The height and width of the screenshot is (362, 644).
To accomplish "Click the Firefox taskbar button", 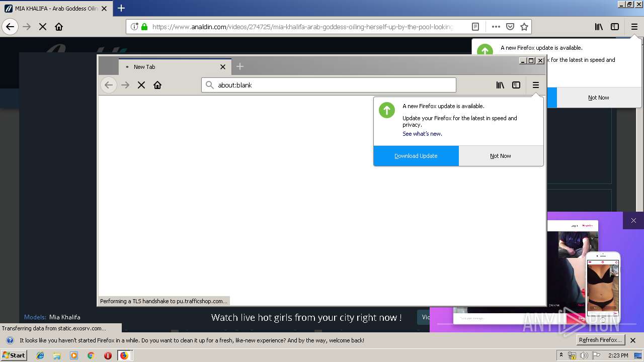I will click(x=124, y=355).
